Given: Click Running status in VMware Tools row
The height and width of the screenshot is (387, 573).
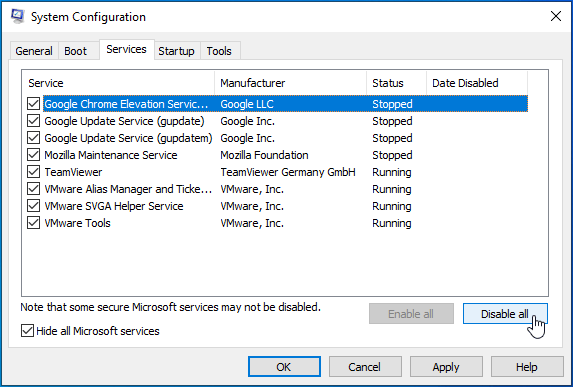Looking at the screenshot, I should pos(392,223).
